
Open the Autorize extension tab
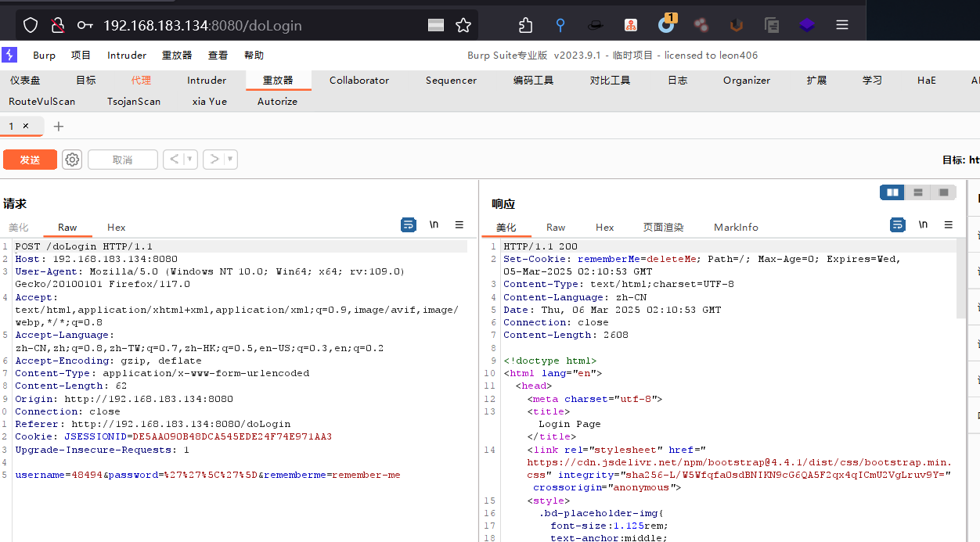278,102
